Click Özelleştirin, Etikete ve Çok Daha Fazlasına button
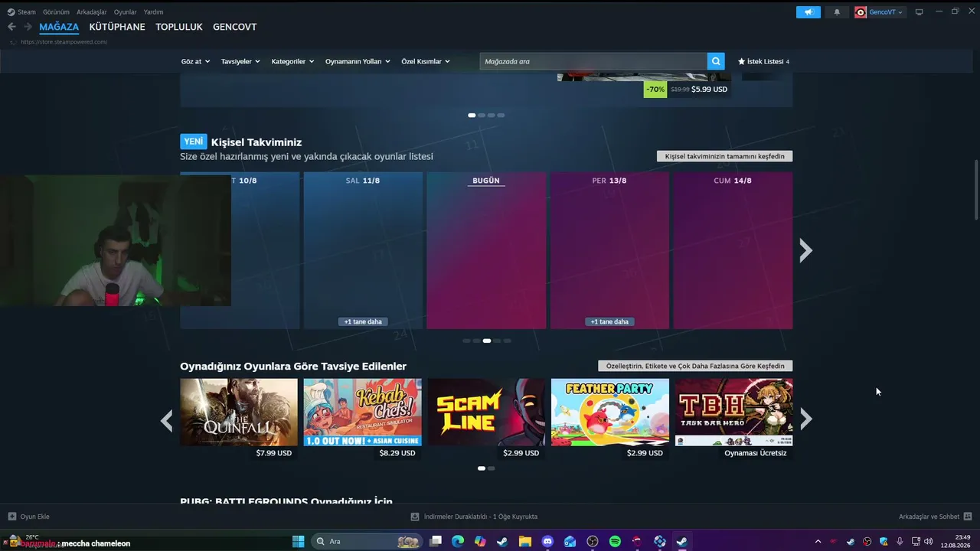The width and height of the screenshot is (980, 551). pos(695,366)
